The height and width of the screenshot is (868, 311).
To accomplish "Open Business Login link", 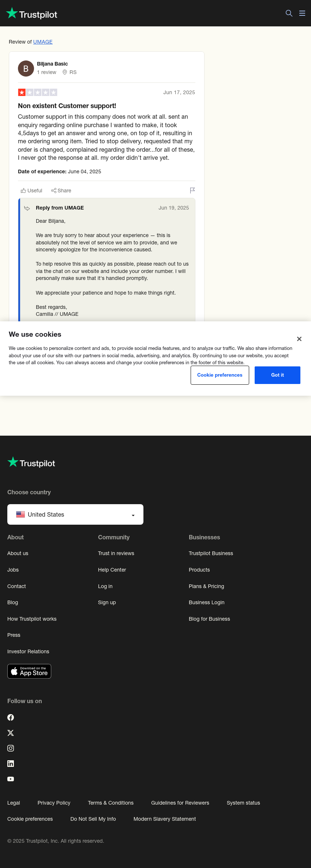I will (x=207, y=602).
